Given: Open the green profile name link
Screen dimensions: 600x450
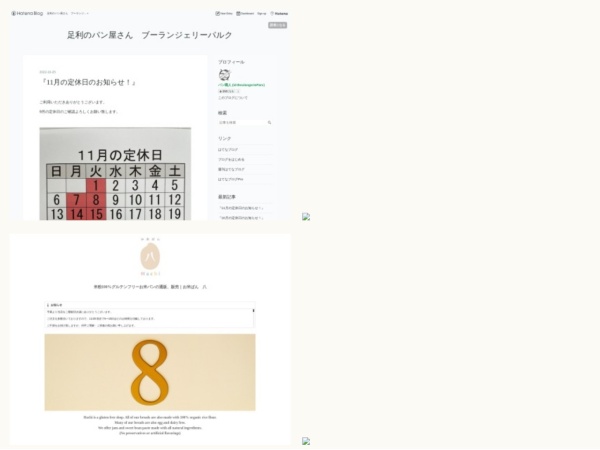Looking at the screenshot, I should 241,85.
